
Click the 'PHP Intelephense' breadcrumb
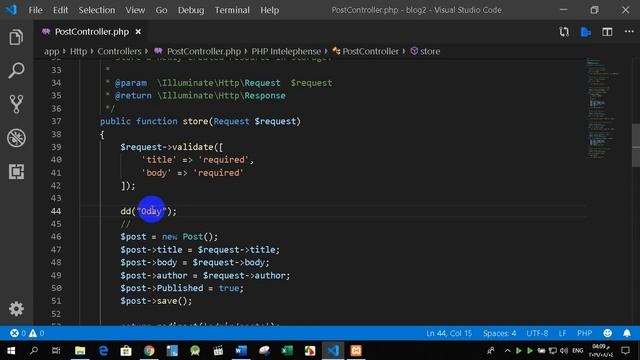[286, 51]
